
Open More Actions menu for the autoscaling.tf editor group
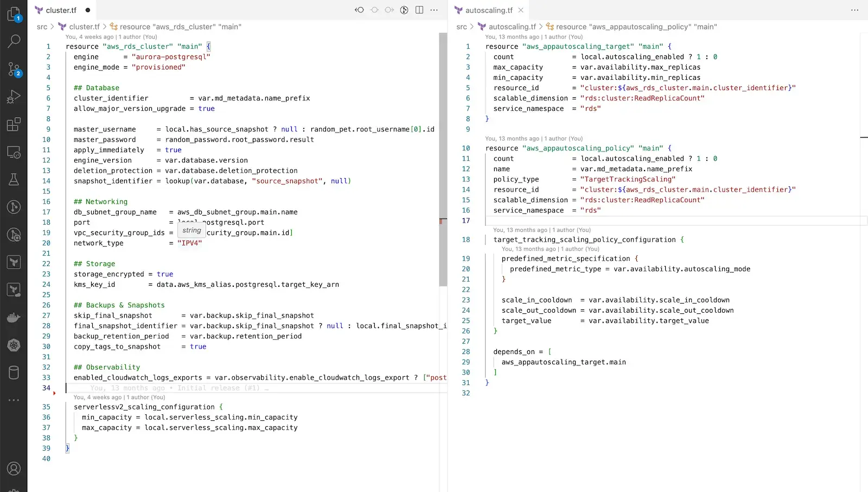(855, 10)
